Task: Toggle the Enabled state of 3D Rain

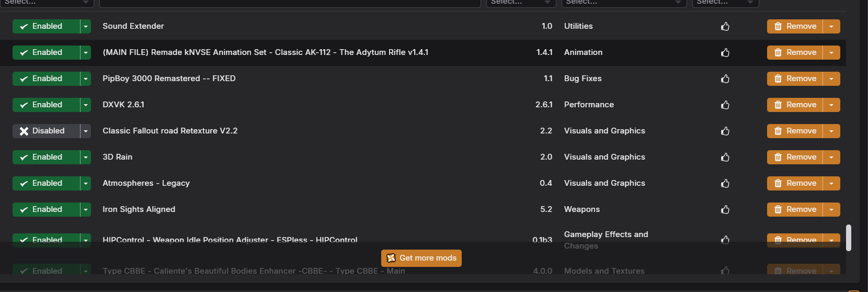Action: [x=46, y=157]
